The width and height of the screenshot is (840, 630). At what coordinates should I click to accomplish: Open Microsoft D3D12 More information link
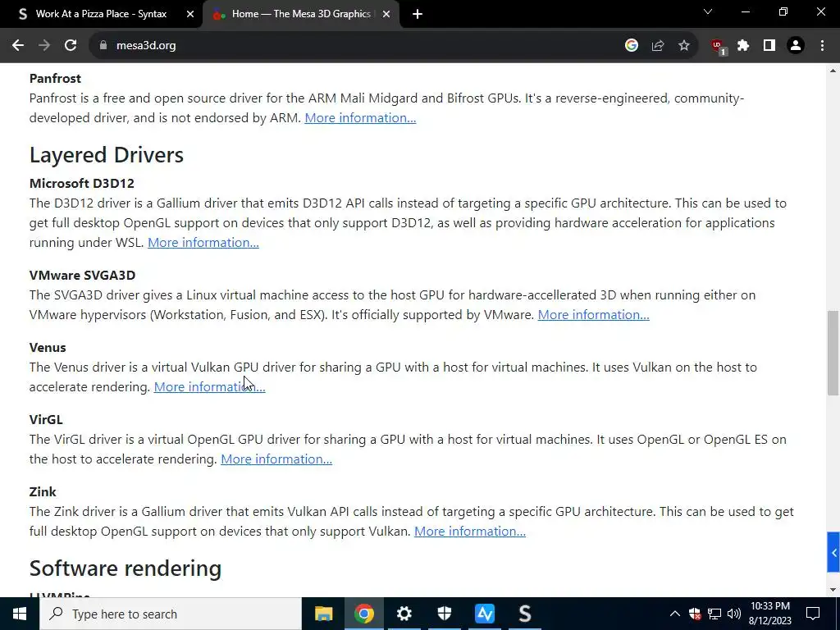coord(203,243)
